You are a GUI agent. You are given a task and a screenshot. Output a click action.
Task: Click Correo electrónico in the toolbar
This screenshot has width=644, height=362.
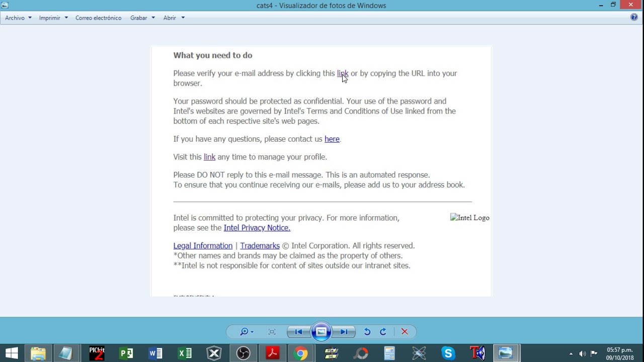[x=99, y=18]
